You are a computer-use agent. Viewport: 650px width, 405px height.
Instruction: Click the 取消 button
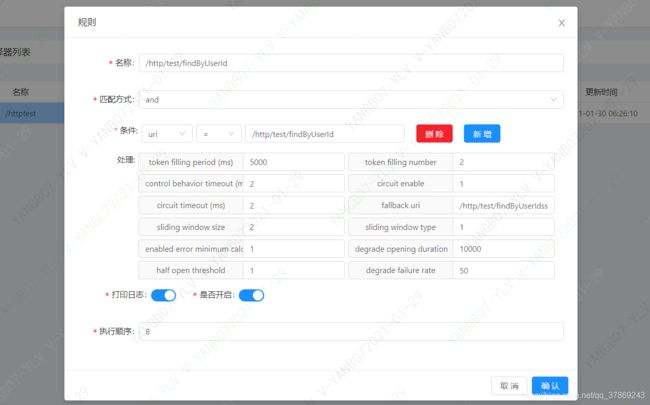click(509, 386)
